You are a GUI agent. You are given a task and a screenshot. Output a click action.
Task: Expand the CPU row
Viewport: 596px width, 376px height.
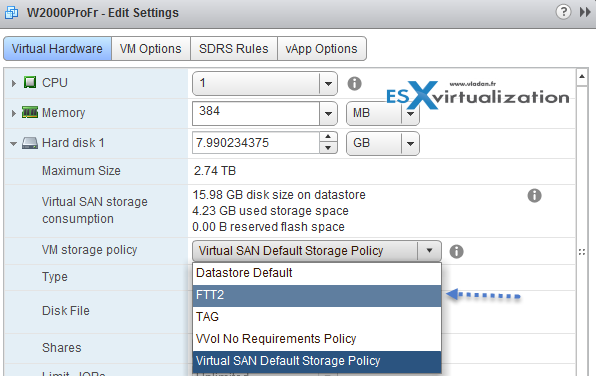tap(14, 83)
